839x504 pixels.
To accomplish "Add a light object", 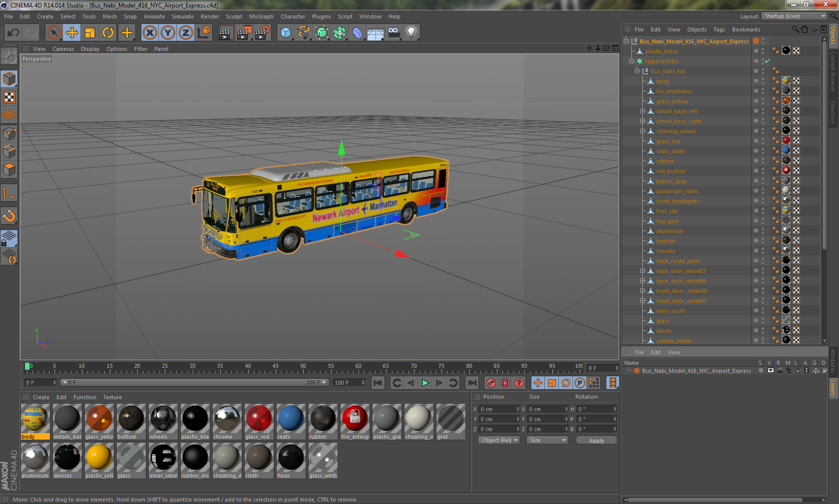I will coord(412,33).
